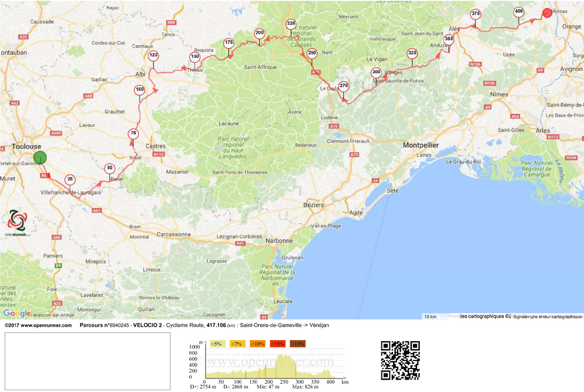Click the Toulouse city label
This screenshot has height=392, width=584.
[26, 147]
